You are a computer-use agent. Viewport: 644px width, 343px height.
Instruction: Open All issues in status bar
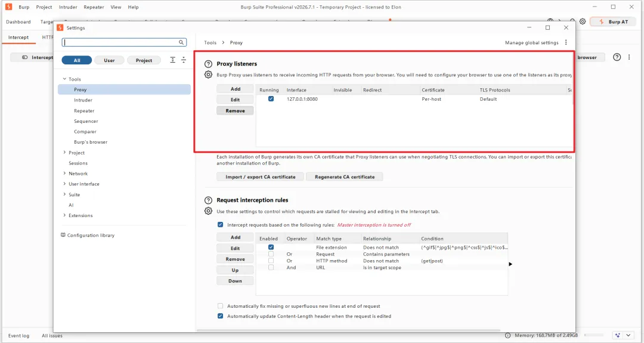(52, 336)
